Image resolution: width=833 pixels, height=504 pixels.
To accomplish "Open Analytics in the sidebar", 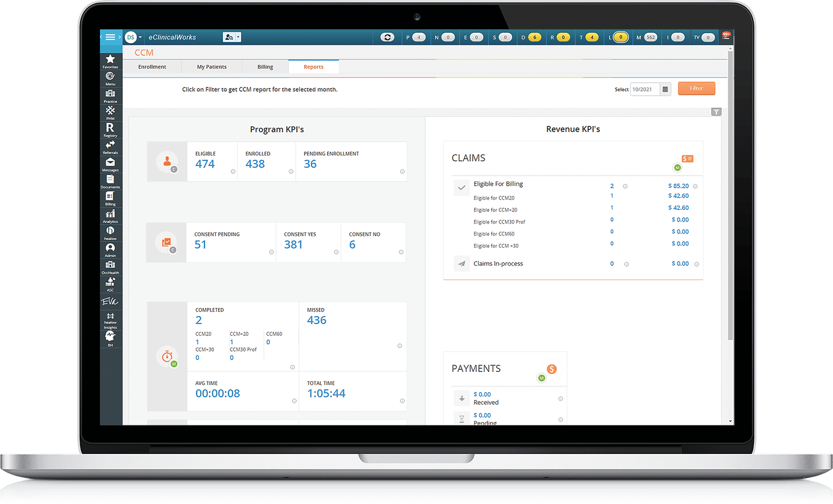I will pos(110,215).
